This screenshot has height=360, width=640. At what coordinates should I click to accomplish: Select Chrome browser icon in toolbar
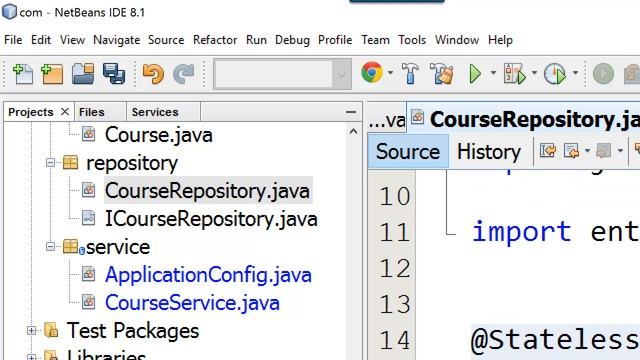point(372,73)
